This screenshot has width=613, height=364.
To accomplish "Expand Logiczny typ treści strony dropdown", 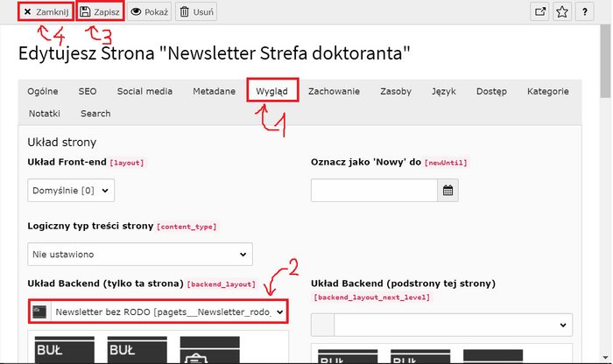I will [x=139, y=255].
